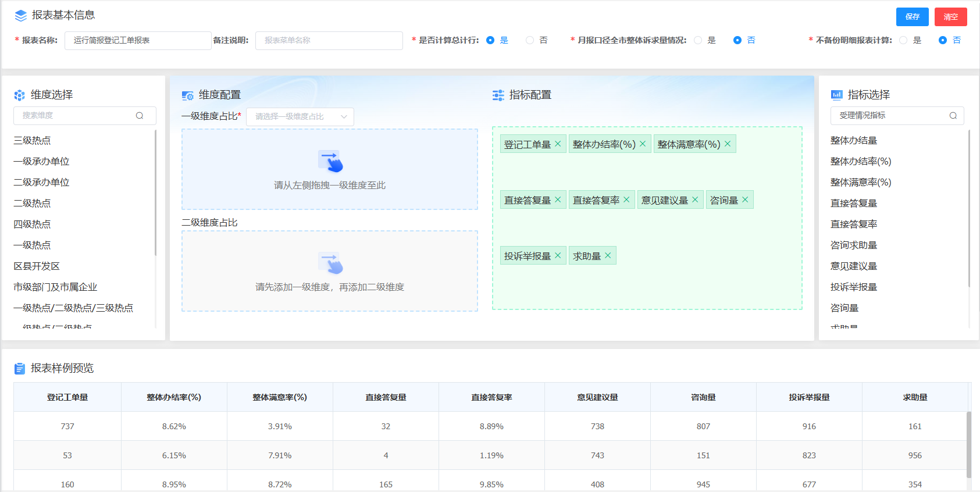The image size is (980, 492).
Task: Select 投诉举报量 in indicator list
Action: click(854, 287)
